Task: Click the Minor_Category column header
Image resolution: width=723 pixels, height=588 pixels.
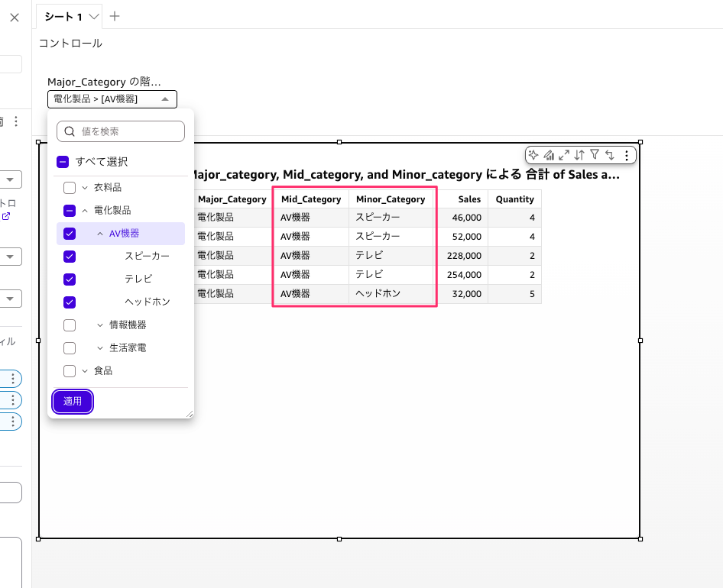Action: (x=391, y=199)
